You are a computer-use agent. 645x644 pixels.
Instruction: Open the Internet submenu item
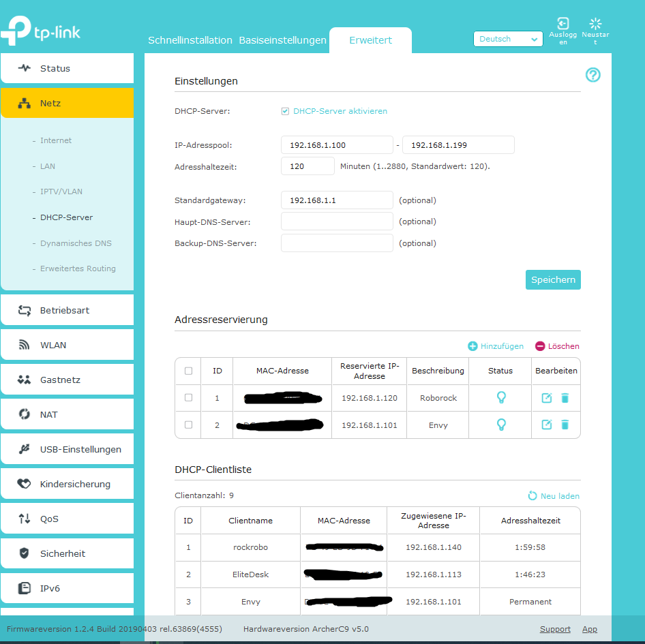[x=55, y=140]
